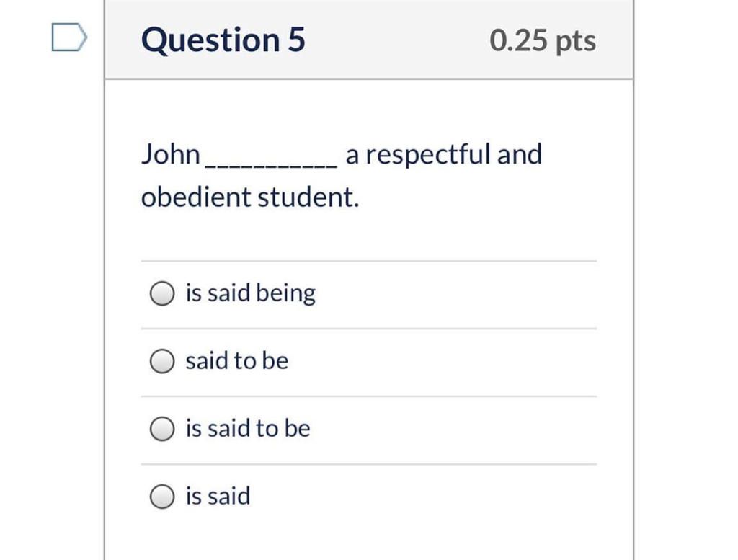
Task: Pick the "is said to be" radio button
Action: click(x=162, y=429)
